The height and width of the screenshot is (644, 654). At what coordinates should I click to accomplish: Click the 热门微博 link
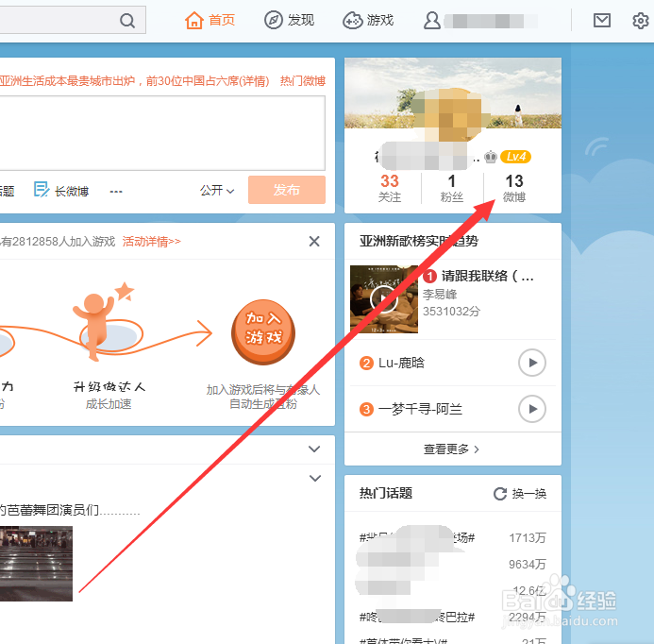click(303, 81)
